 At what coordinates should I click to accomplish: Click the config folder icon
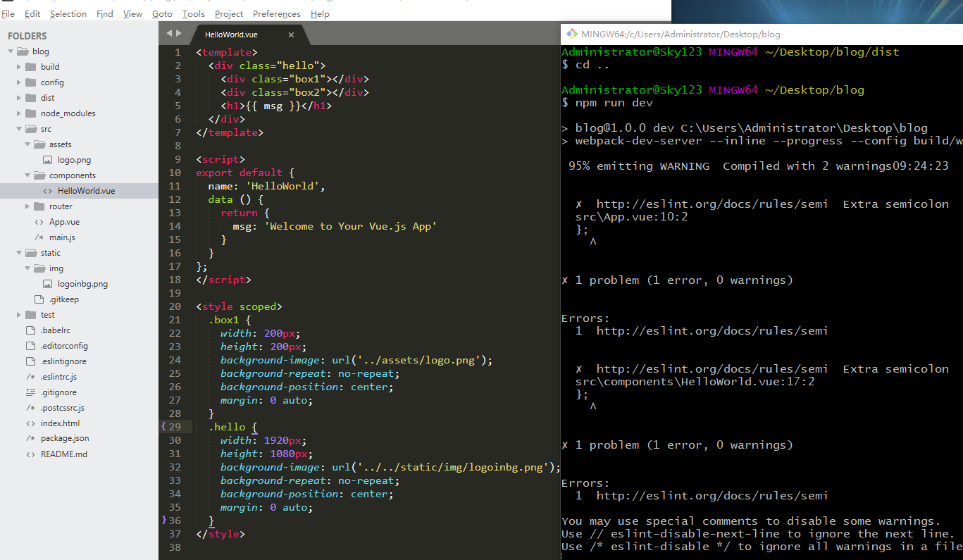point(30,82)
